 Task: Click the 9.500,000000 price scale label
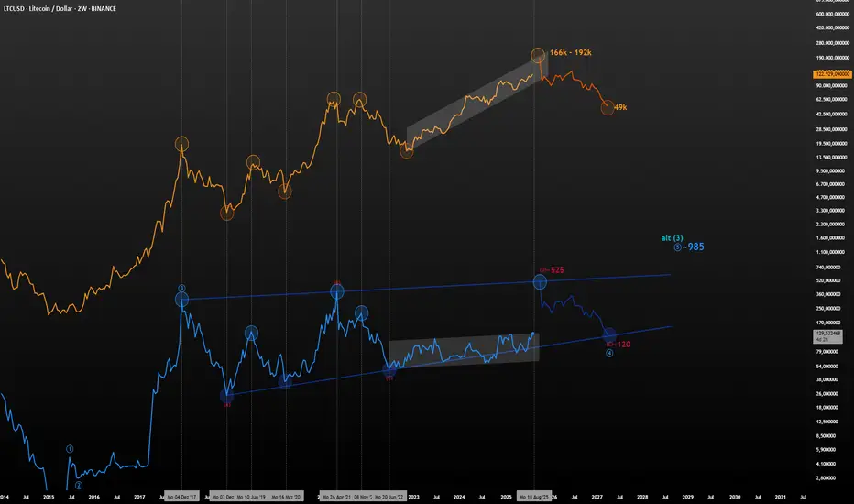pyautogui.click(x=830, y=170)
